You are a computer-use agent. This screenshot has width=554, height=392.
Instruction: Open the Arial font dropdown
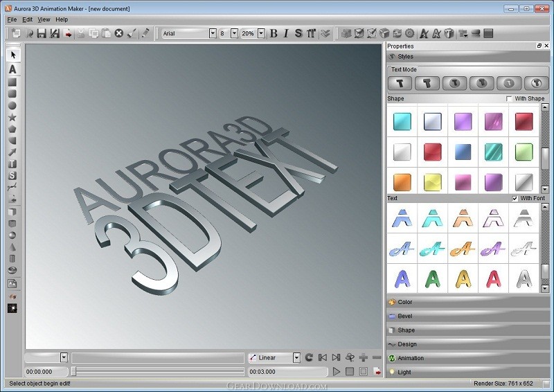pos(213,33)
